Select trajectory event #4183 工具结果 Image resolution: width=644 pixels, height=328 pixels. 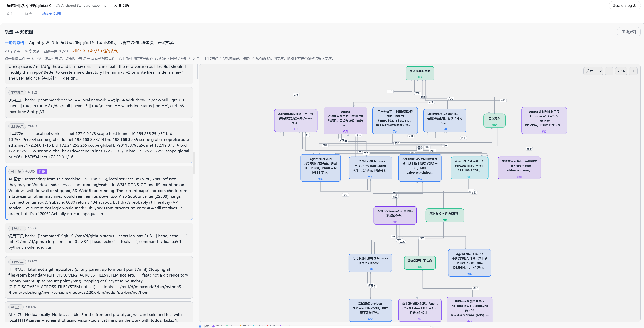[99, 142]
